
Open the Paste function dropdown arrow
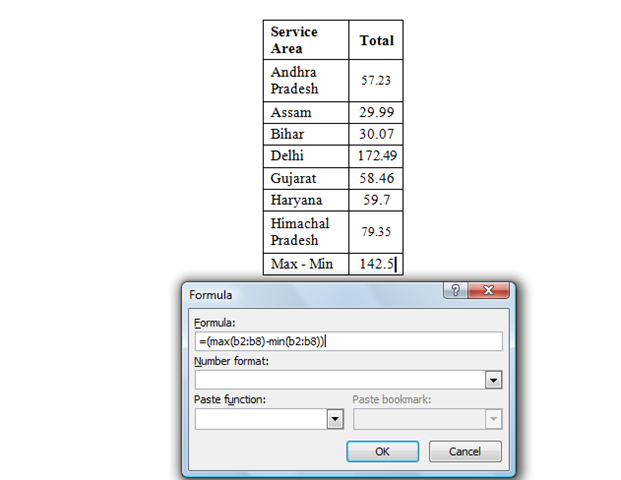coord(335,420)
